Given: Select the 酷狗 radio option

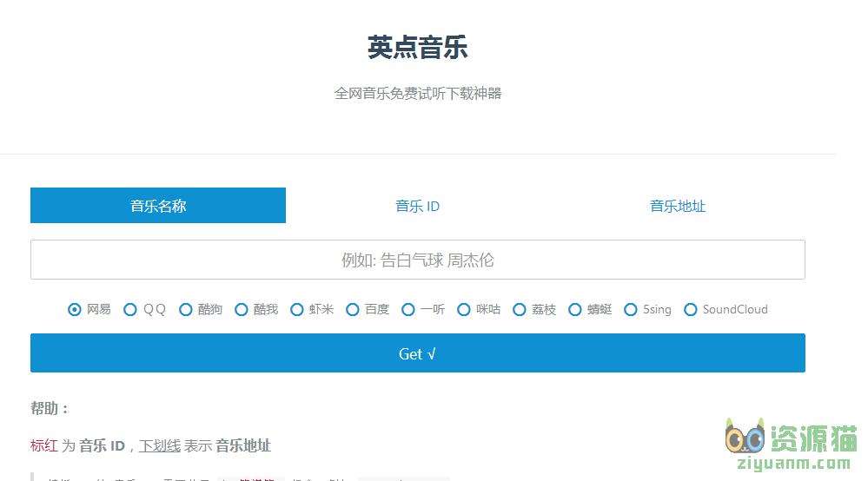Looking at the screenshot, I should (x=185, y=310).
